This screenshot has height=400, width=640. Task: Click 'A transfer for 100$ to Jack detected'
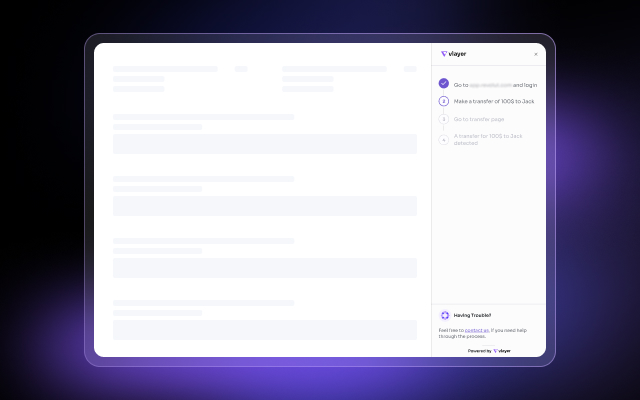click(x=488, y=140)
